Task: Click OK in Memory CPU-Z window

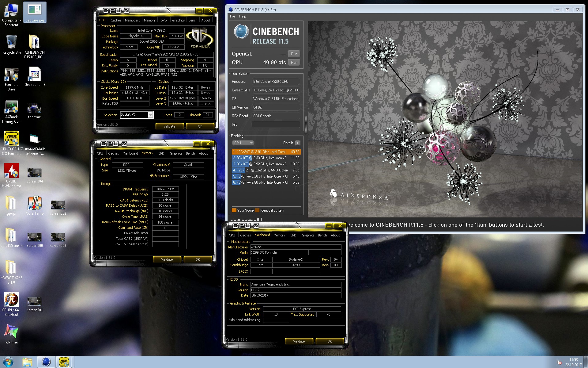Action: pyautogui.click(x=198, y=259)
